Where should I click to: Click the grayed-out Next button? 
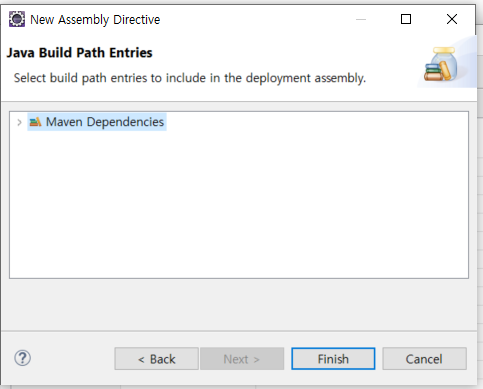[242, 359]
